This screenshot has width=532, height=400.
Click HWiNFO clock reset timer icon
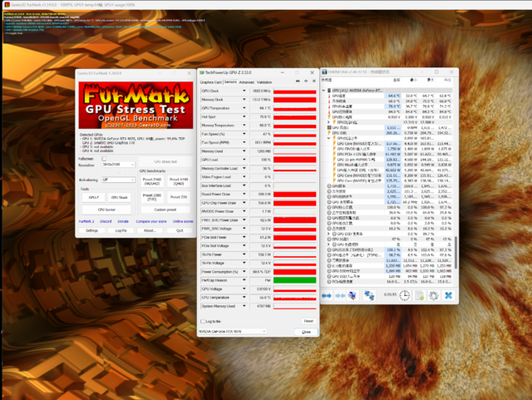[x=405, y=295]
